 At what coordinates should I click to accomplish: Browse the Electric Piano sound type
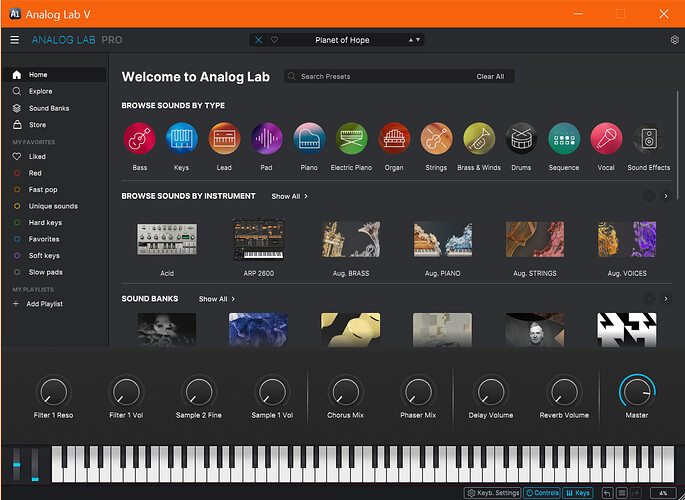351,139
